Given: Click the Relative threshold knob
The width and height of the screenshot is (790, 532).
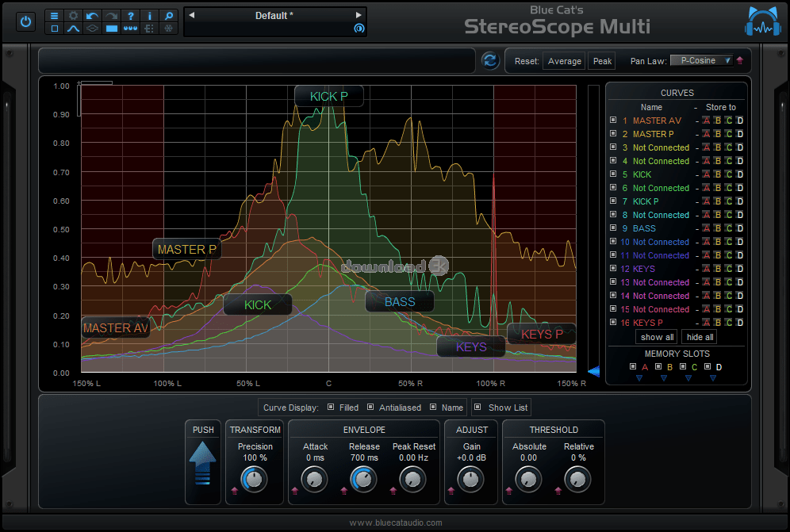Looking at the screenshot, I should [577, 479].
